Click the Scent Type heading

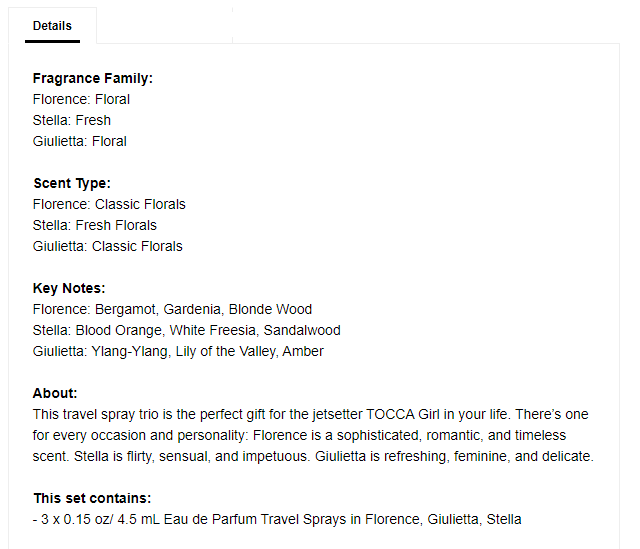[72, 183]
